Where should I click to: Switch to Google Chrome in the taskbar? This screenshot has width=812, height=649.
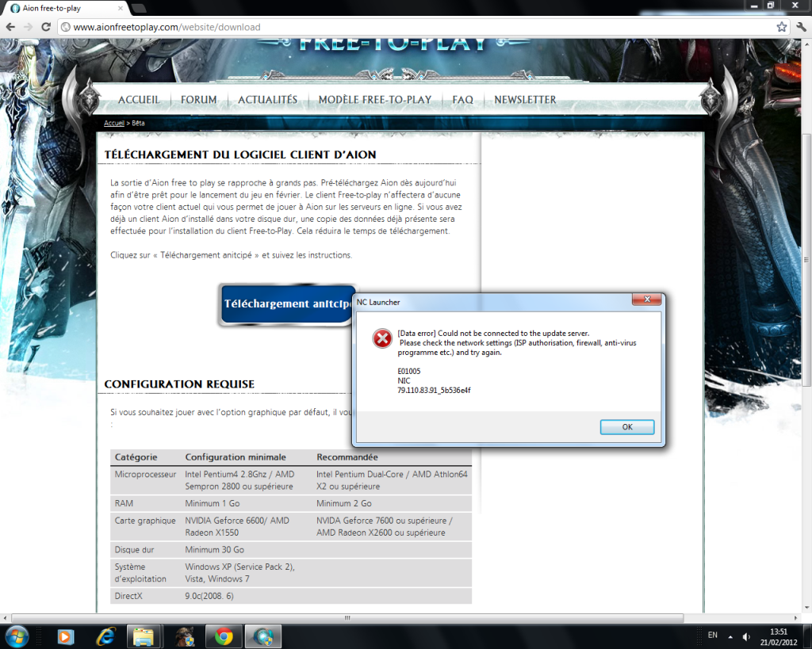click(224, 636)
